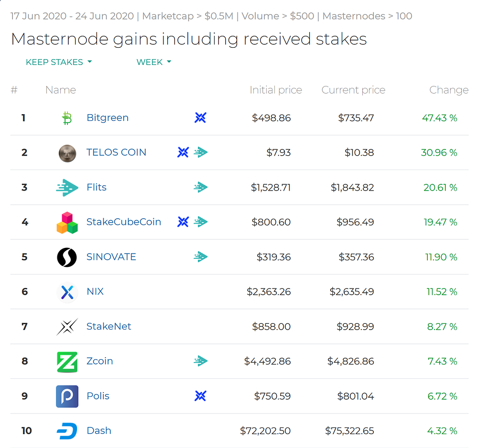Click the Dash logo icon
Viewport: 478px width, 448px height.
point(67,431)
